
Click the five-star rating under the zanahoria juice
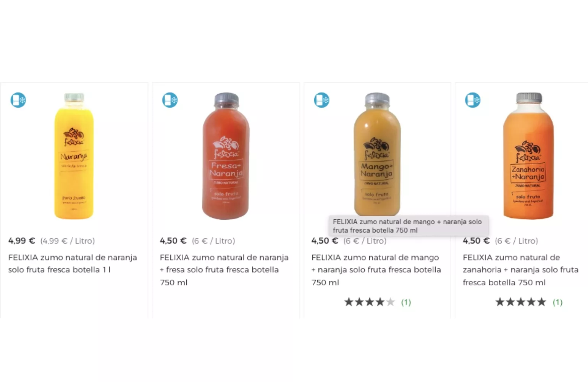click(520, 302)
